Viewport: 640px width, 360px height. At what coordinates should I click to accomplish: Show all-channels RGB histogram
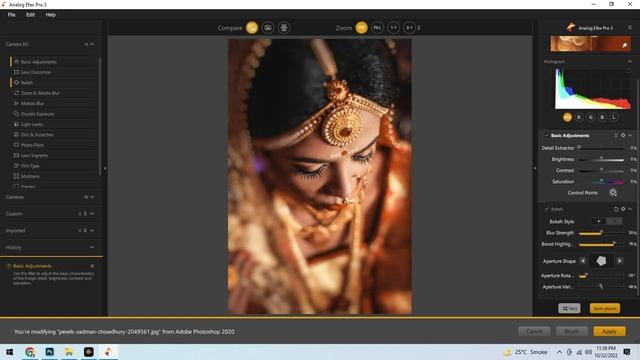(567, 117)
